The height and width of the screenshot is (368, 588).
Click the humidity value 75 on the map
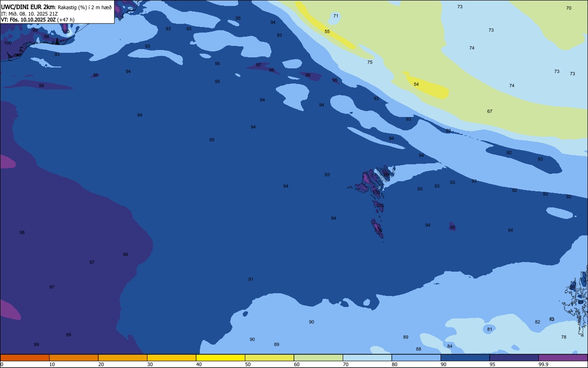coord(370,62)
